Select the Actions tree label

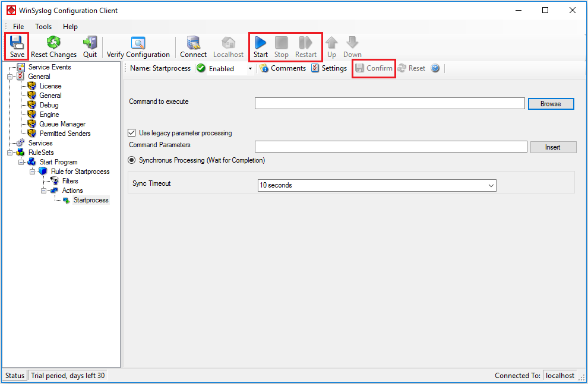[x=72, y=191]
